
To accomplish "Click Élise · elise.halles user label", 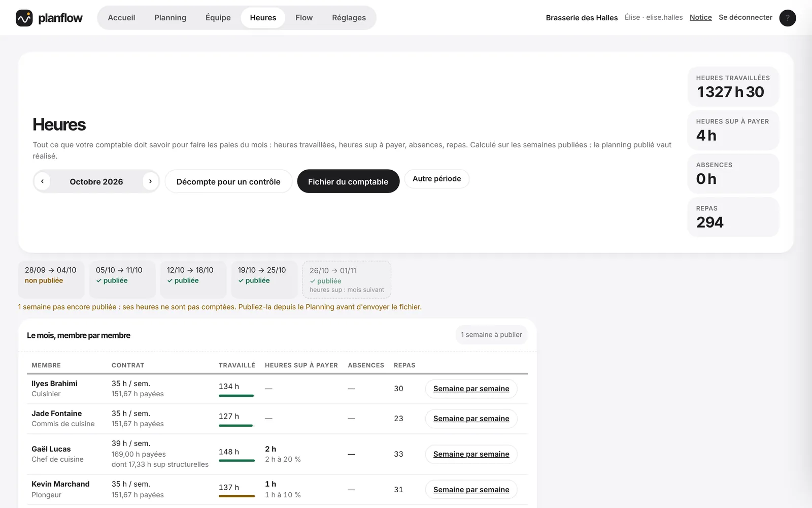I will pos(654,17).
